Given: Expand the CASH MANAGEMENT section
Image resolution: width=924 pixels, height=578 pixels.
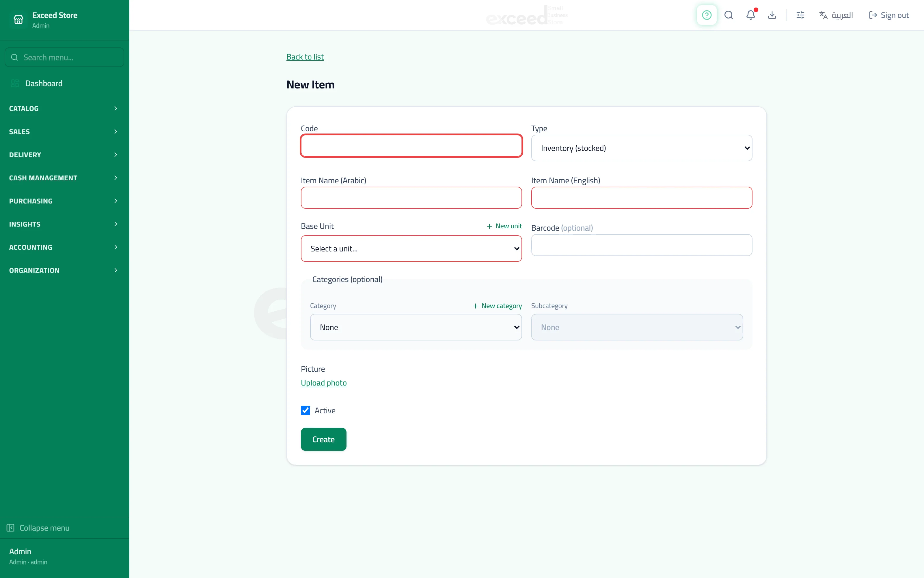Looking at the screenshot, I should tap(64, 178).
